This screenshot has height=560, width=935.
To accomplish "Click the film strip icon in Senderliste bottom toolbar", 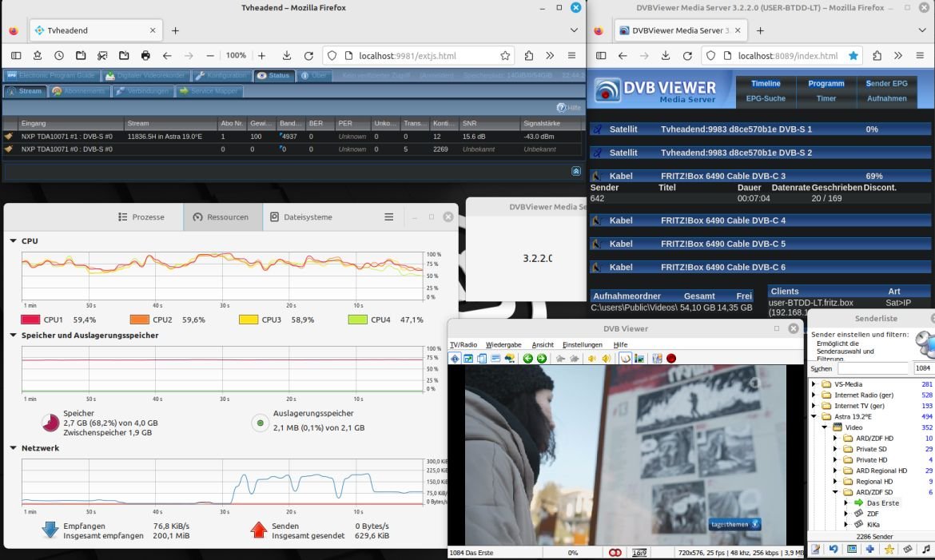I will pos(907,549).
